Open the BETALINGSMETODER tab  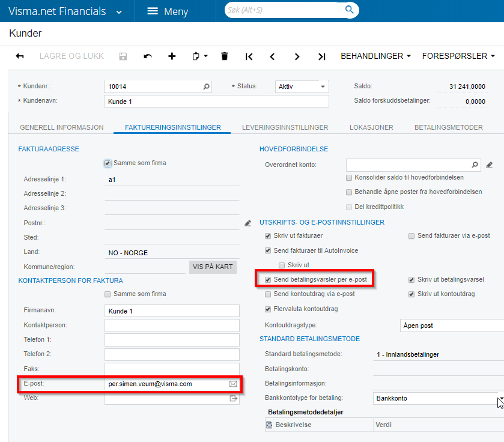(448, 127)
